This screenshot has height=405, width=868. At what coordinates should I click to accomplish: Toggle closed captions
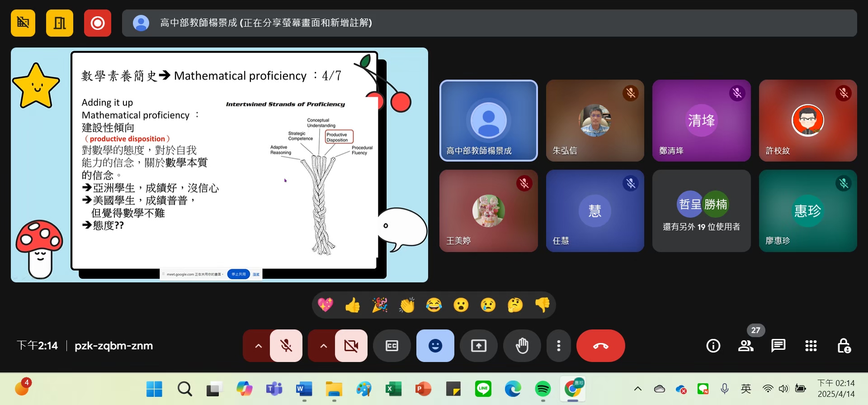[x=392, y=346]
